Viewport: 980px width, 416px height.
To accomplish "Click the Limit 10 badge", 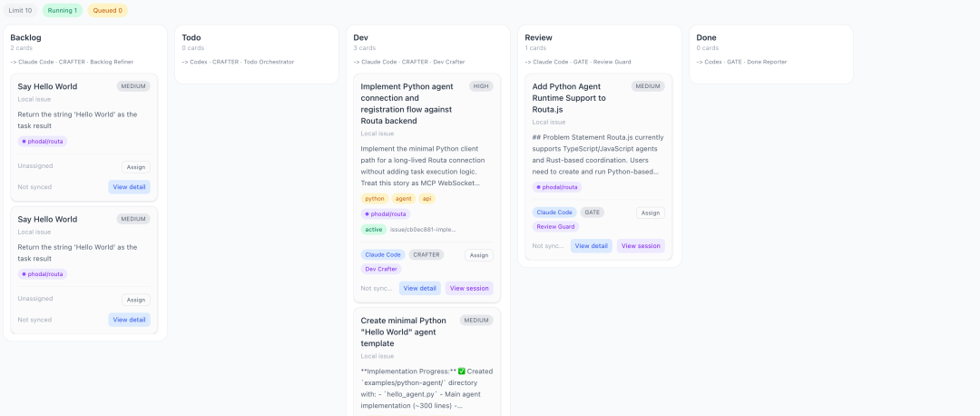I will point(20,11).
